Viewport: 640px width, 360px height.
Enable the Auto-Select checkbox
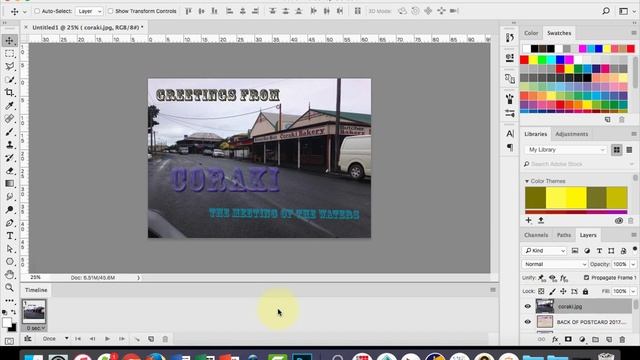(37, 11)
